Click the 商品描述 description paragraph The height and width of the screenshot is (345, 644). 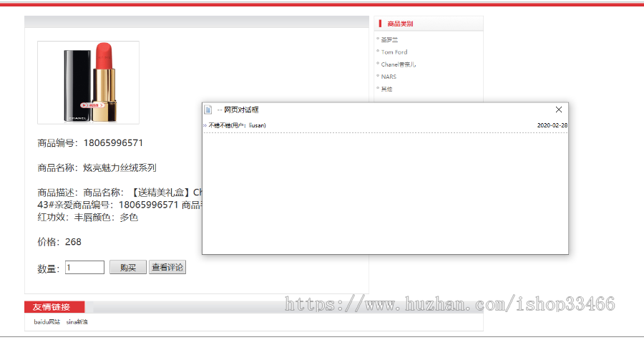(x=119, y=205)
